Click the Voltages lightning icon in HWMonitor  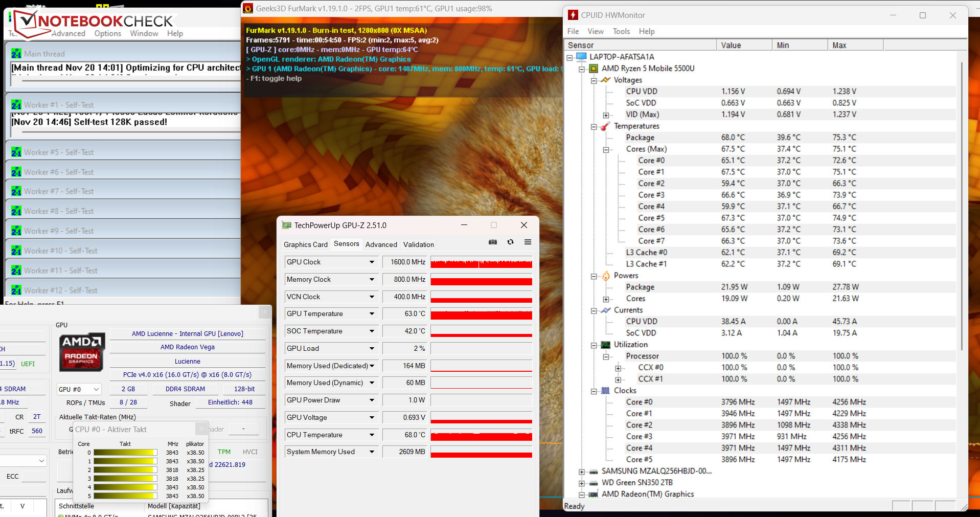(x=606, y=80)
